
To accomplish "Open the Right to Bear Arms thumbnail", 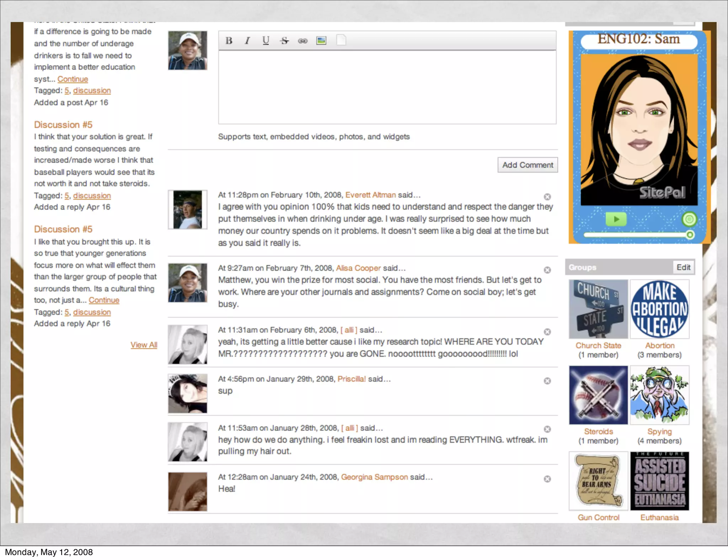I will (598, 481).
